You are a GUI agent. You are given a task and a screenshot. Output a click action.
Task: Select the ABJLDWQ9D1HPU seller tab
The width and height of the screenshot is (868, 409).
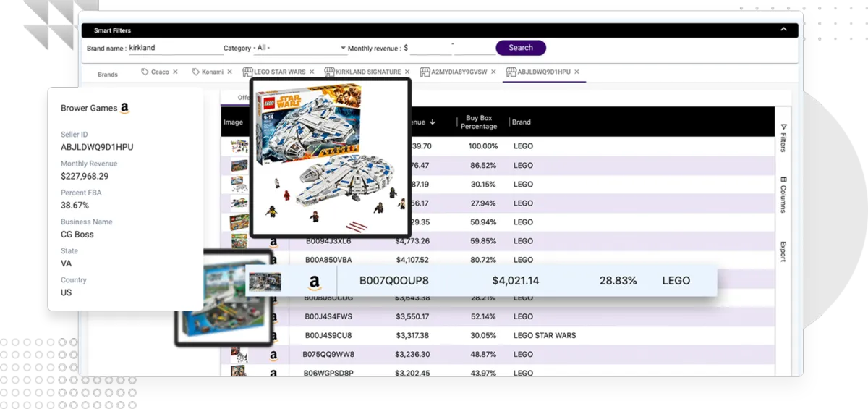[544, 72]
